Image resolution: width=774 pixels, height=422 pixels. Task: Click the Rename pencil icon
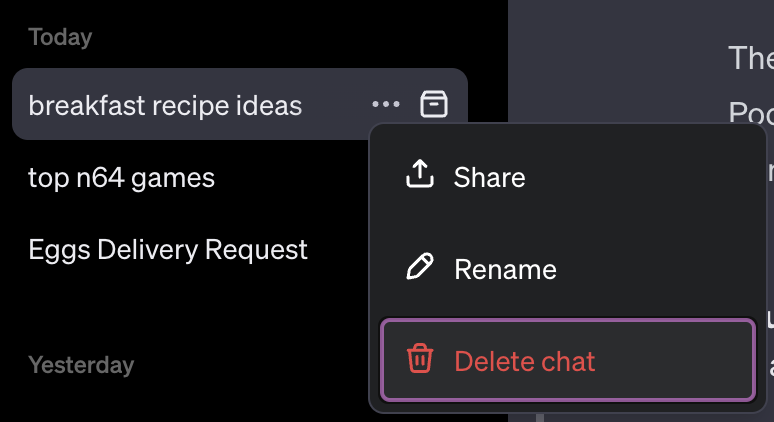pyautogui.click(x=420, y=267)
